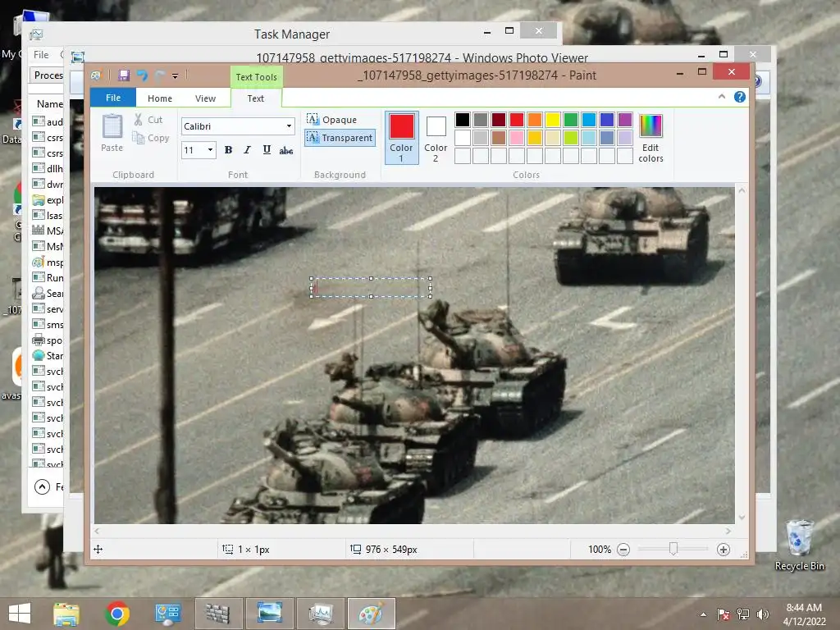This screenshot has width=840, height=630.
Task: Click inside the text box on canvas
Action: point(371,288)
